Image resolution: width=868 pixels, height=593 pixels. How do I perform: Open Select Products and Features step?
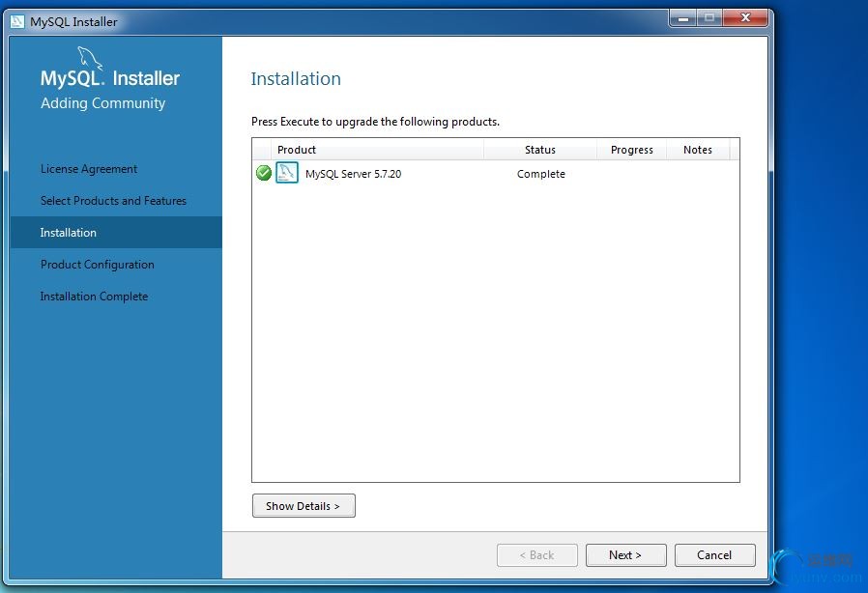coord(113,201)
